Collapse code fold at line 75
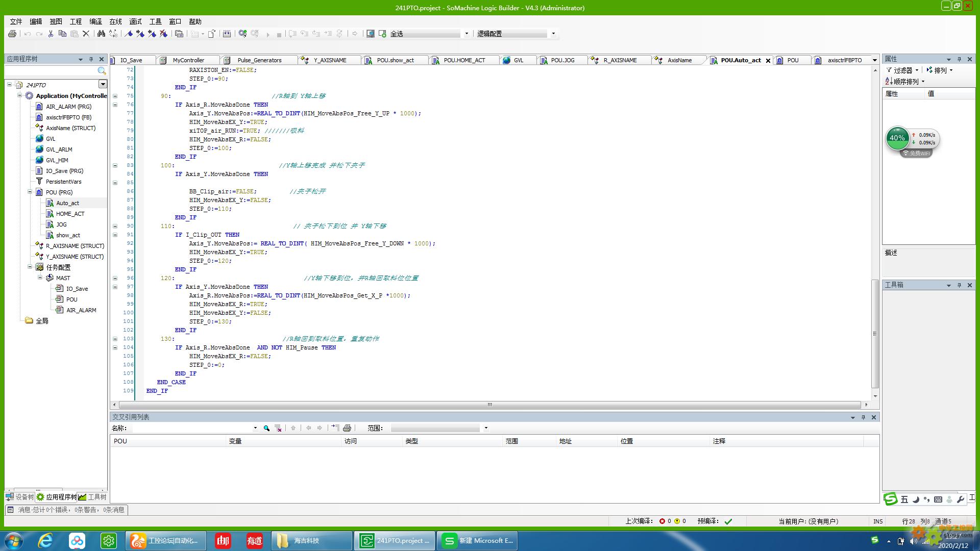 [x=115, y=96]
